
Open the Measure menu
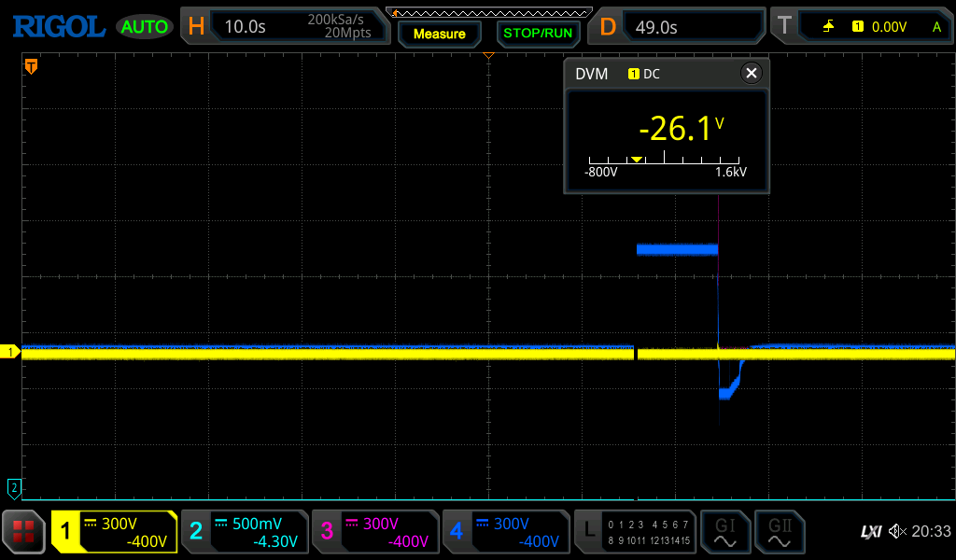point(439,34)
